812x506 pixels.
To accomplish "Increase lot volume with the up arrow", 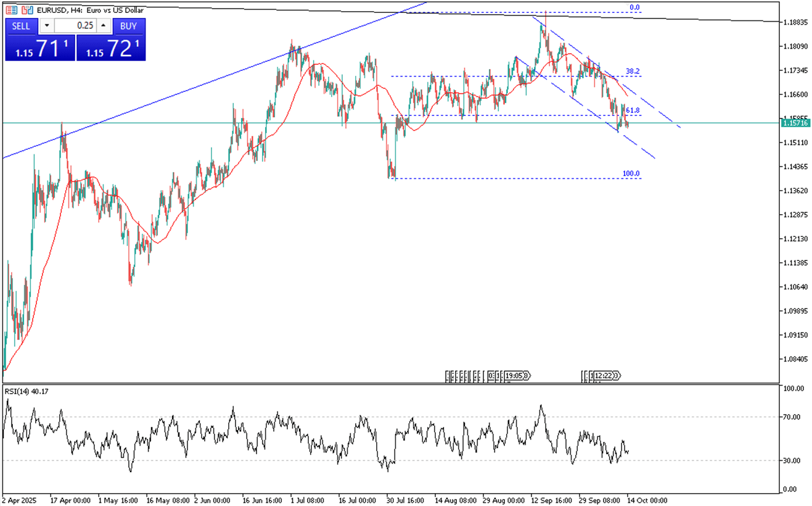I will click(104, 26).
